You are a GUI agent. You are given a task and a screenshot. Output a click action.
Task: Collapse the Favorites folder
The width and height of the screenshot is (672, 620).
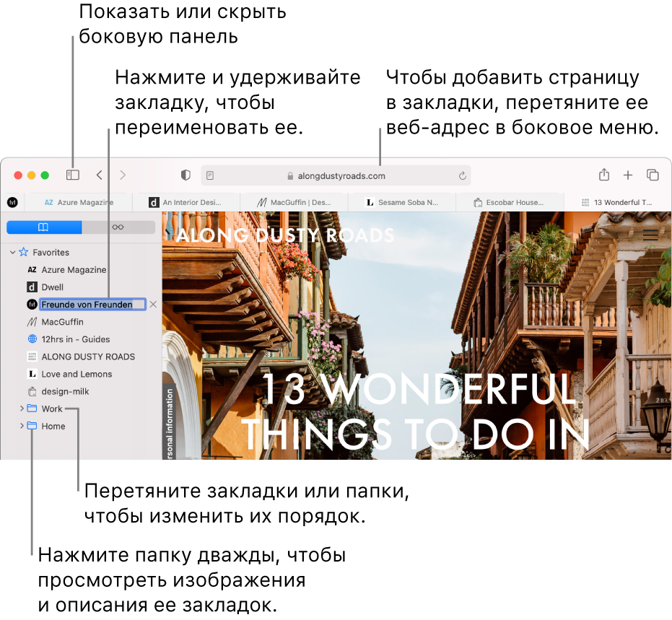coord(12,253)
